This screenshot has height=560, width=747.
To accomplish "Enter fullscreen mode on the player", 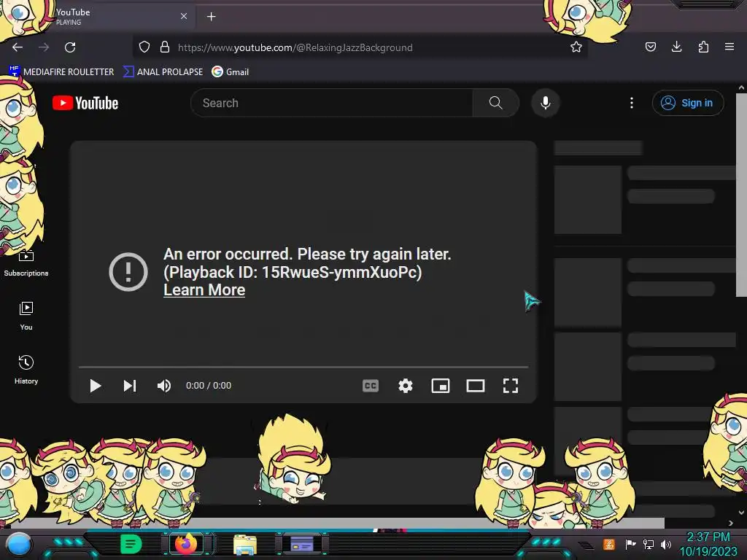I will click(x=510, y=386).
